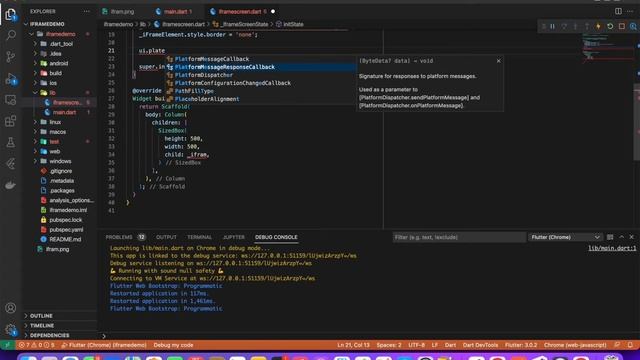This screenshot has width=640, height=360.
Task: Open the Manage settings gear
Action: [11, 330]
